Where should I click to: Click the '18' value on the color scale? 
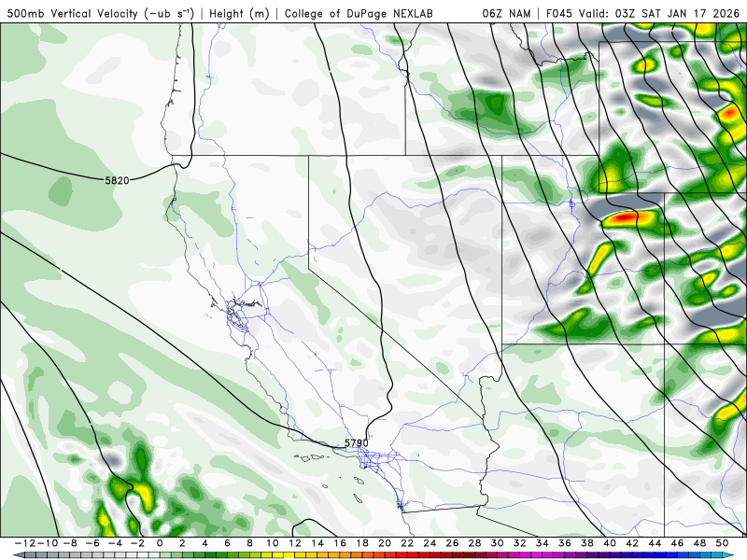click(362, 543)
